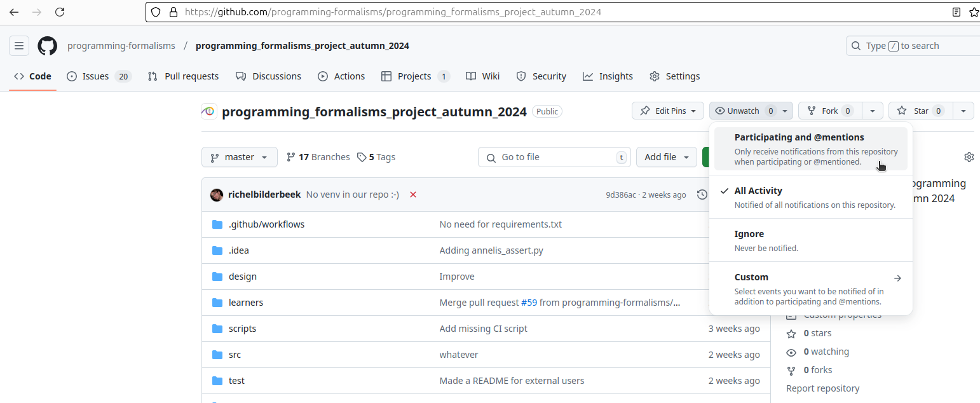Open the 17 Branches link

318,157
